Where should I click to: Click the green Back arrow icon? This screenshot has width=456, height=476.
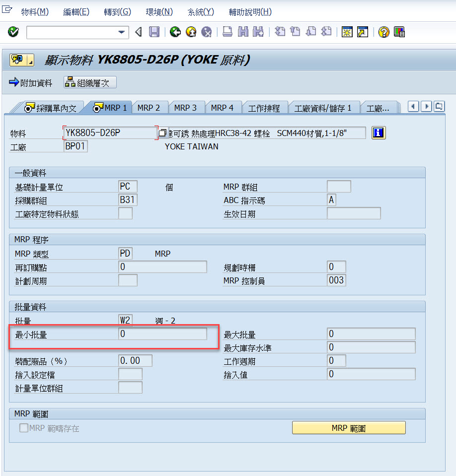coord(174,32)
